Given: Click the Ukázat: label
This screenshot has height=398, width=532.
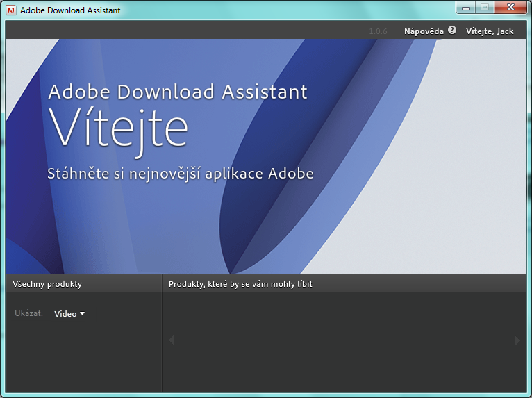Looking at the screenshot, I should click(x=29, y=313).
